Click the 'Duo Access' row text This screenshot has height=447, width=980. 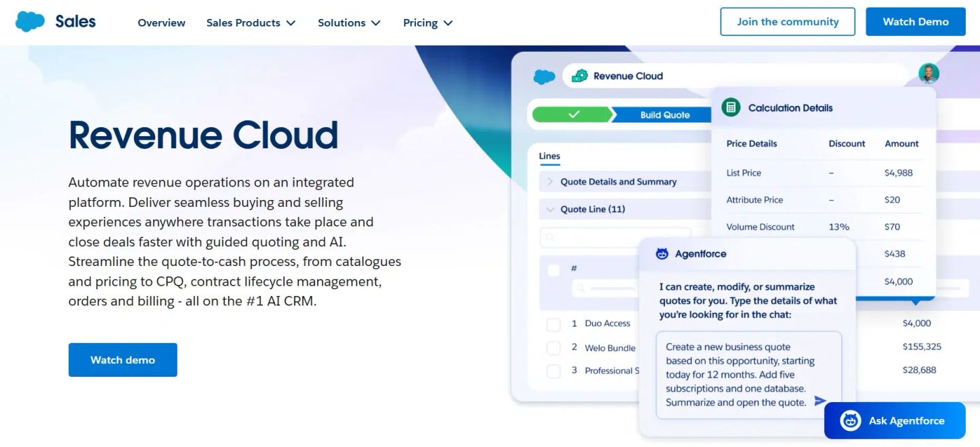607,323
